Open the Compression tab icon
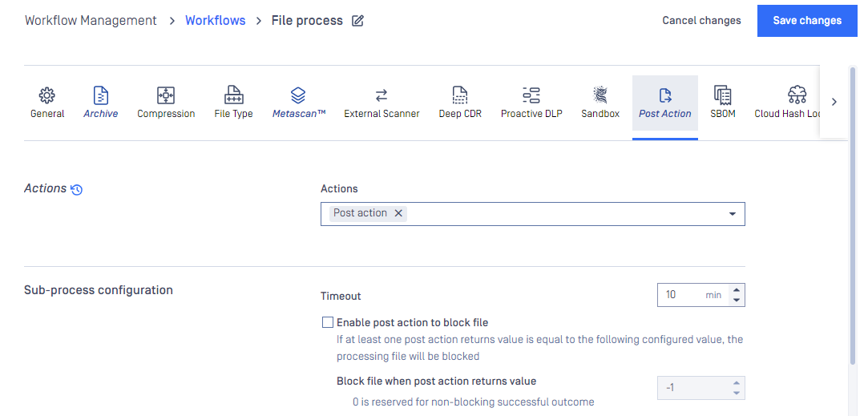Screen dimensions: 868x416 [x=166, y=95]
